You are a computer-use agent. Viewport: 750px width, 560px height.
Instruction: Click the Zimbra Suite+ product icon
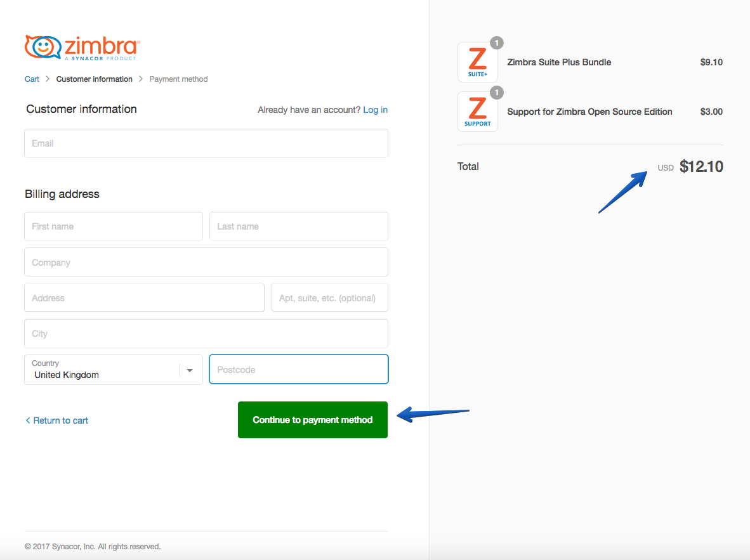tap(477, 62)
